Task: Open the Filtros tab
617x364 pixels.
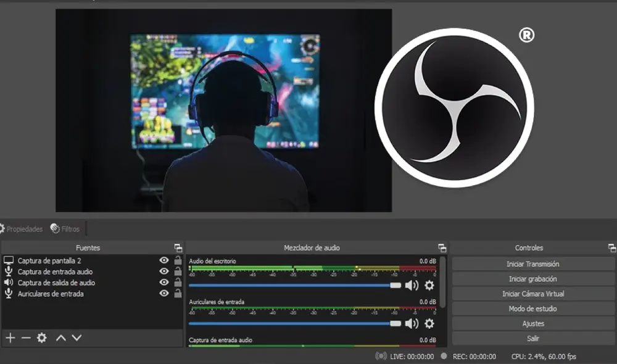Action: pos(65,229)
